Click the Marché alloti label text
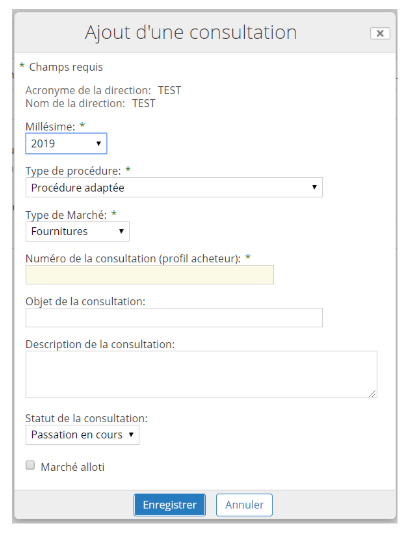 pos(72,467)
